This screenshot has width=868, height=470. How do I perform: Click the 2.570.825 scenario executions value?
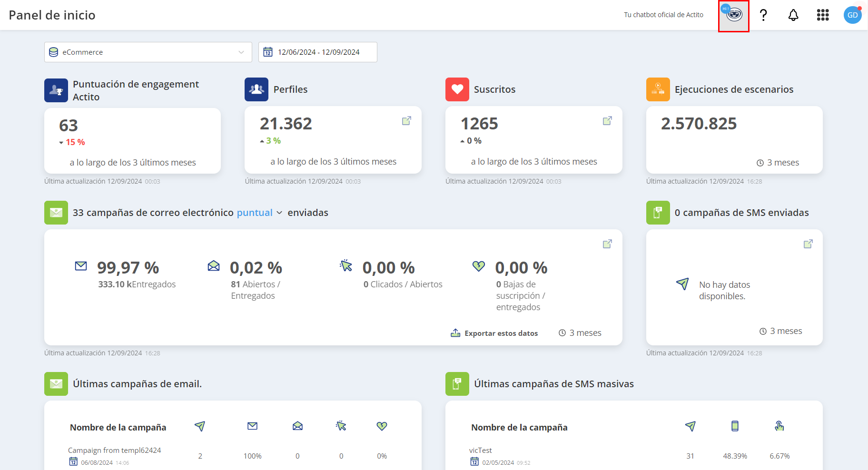coord(699,124)
